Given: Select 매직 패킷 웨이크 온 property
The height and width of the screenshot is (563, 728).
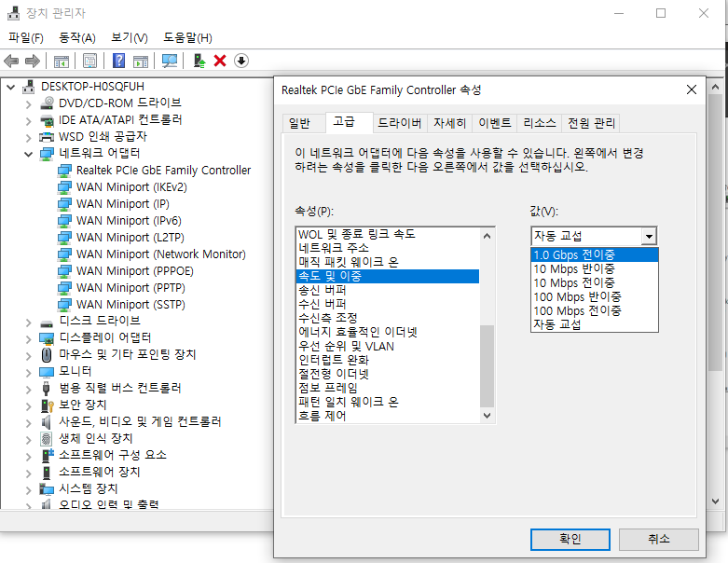Looking at the screenshot, I should click(388, 262).
